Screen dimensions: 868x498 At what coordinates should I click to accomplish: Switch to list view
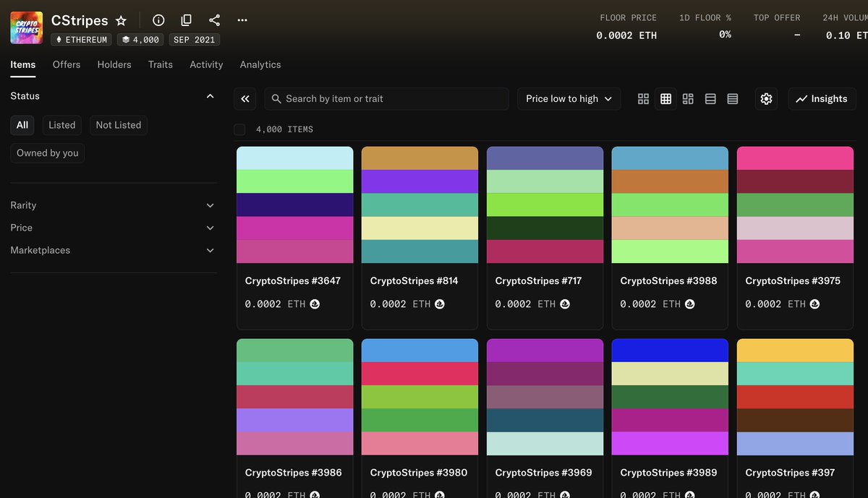tap(710, 99)
